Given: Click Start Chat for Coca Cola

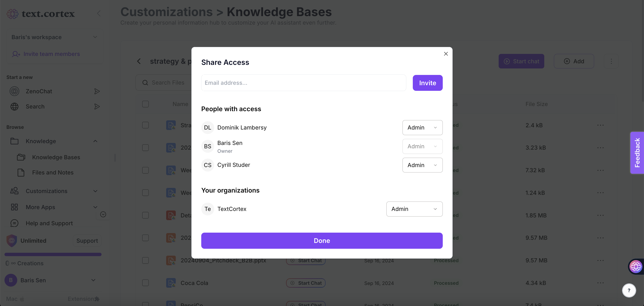Looking at the screenshot, I should point(305,283).
